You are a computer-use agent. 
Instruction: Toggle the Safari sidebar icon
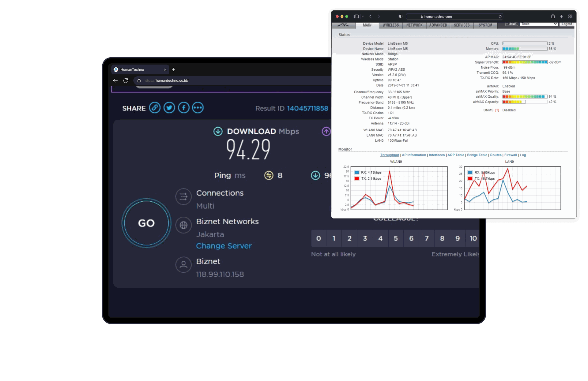356,17
